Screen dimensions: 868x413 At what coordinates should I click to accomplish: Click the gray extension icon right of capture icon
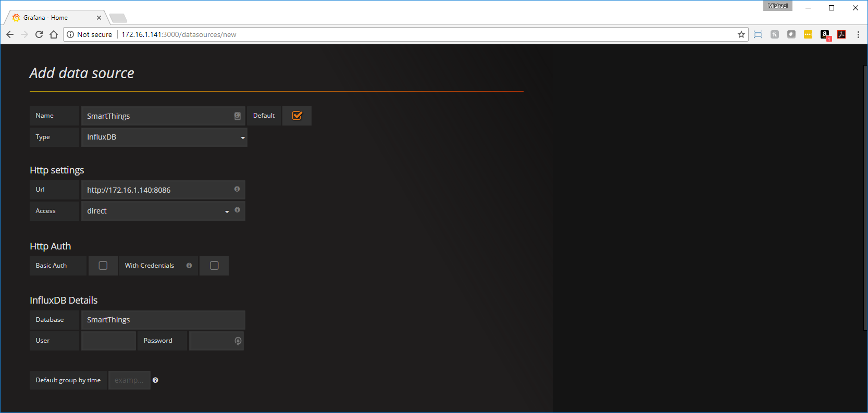pos(775,34)
